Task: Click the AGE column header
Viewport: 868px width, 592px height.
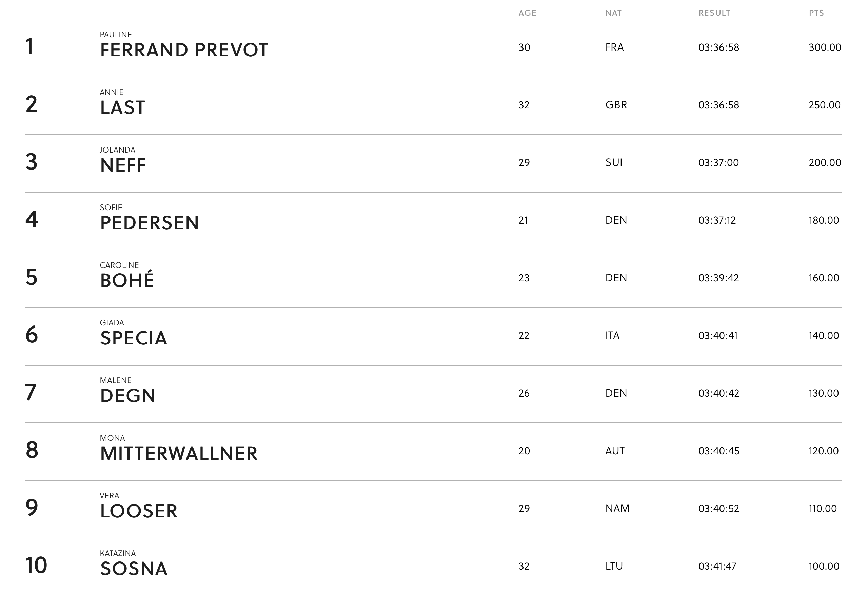Action: tap(527, 13)
